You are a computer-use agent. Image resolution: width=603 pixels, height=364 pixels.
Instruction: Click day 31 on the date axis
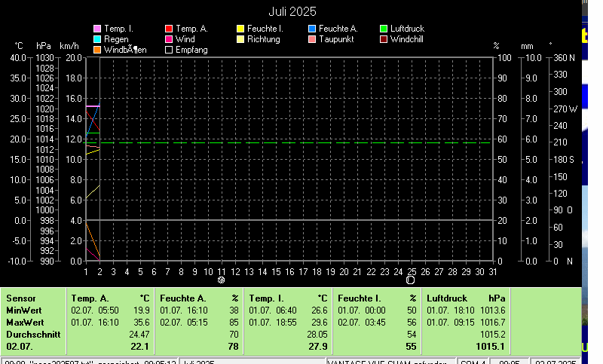click(493, 272)
